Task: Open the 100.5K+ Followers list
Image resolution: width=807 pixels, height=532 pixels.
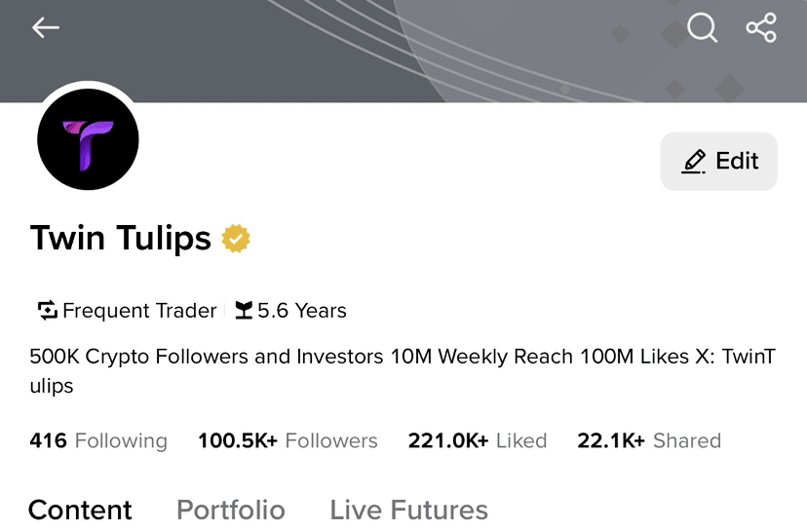Action: [x=288, y=440]
